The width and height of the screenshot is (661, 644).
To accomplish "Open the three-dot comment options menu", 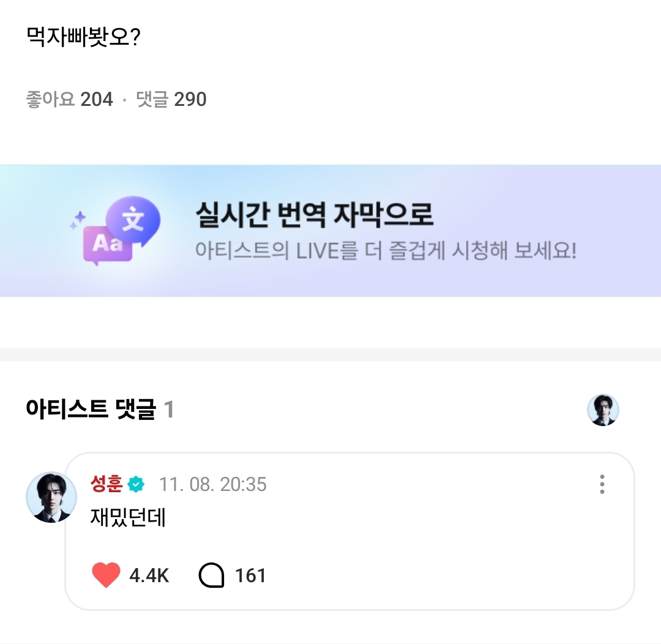I will [x=602, y=484].
